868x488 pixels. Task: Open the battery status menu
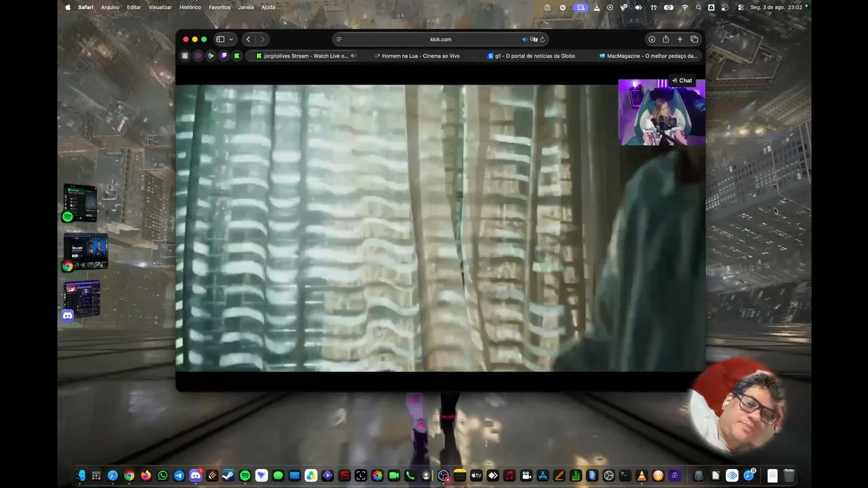pyautogui.click(x=669, y=7)
